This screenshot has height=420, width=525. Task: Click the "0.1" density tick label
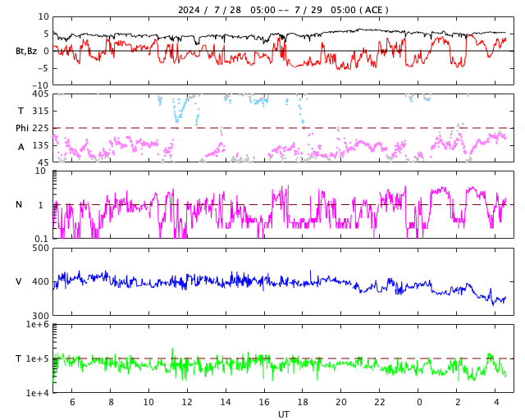(x=41, y=239)
